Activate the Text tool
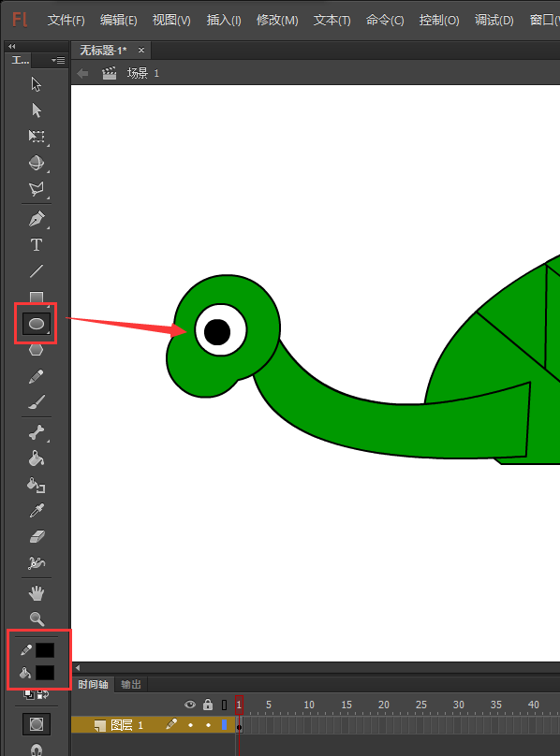Viewport: 560px width, 756px height. click(x=37, y=245)
